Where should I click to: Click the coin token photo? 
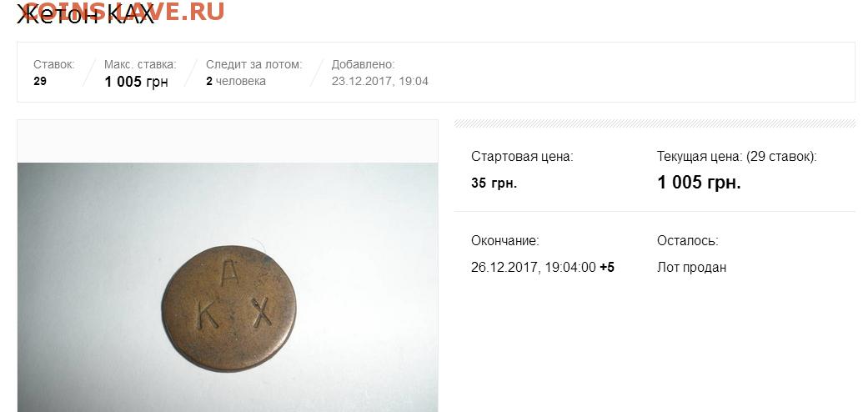point(228,288)
